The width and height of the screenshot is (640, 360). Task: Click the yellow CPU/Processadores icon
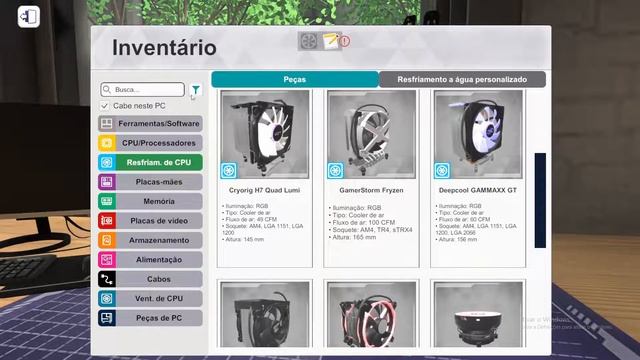click(107, 143)
